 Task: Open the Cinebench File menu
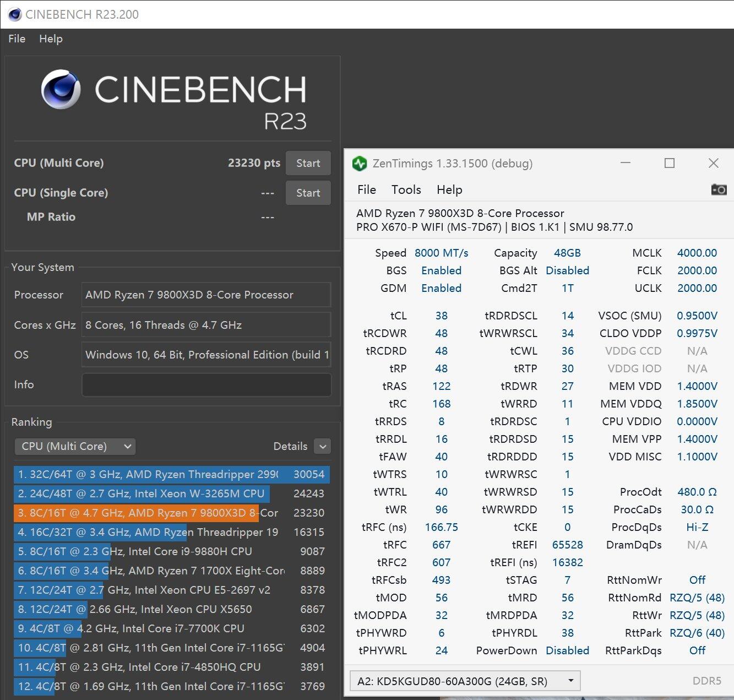(17, 39)
